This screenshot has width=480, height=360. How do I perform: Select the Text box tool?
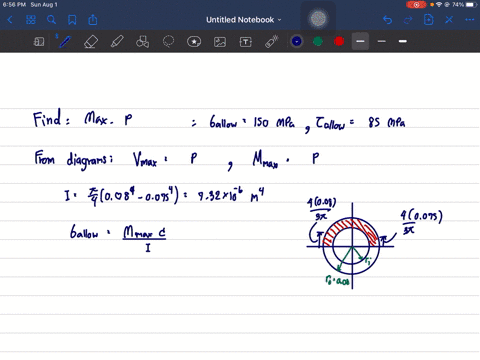tap(246, 42)
